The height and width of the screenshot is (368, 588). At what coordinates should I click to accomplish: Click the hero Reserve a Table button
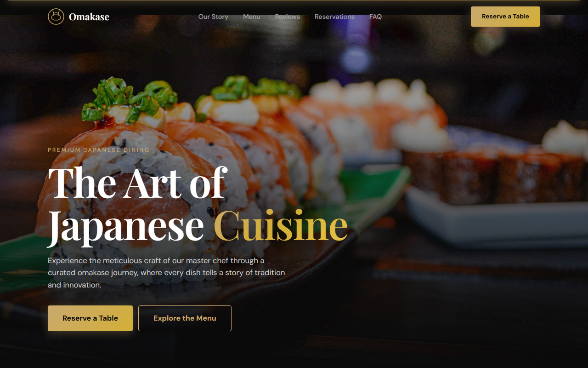[90, 318]
